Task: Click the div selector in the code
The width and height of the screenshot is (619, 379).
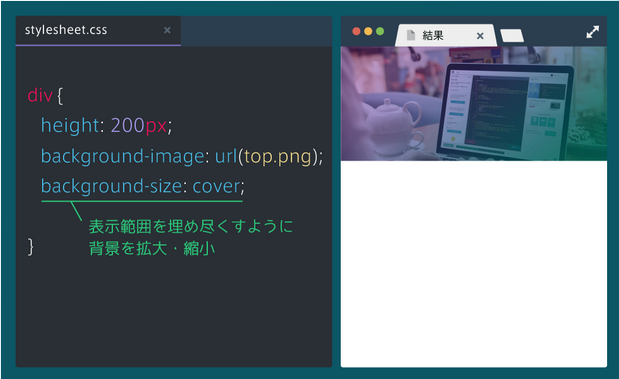Action: coord(40,95)
